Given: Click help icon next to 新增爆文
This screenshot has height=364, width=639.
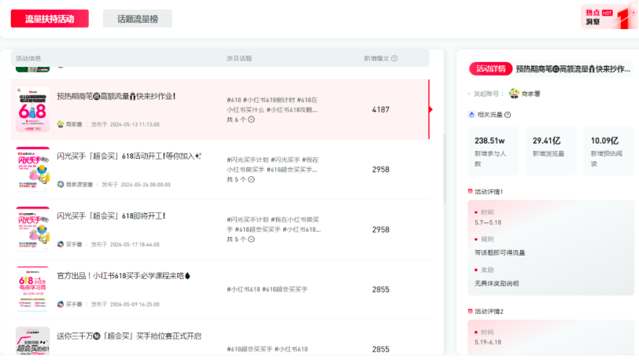Looking at the screenshot, I should point(394,59).
